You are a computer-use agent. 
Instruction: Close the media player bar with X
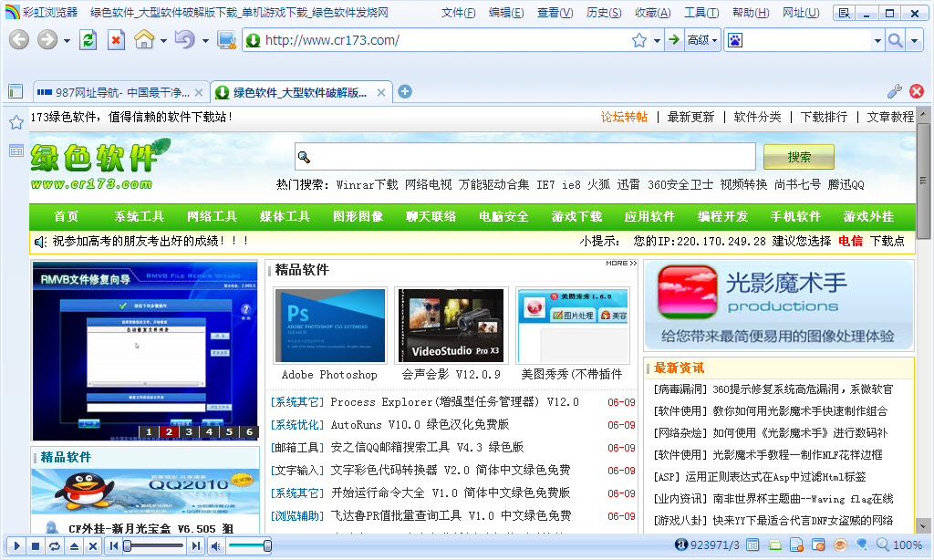pyautogui.click(x=93, y=545)
